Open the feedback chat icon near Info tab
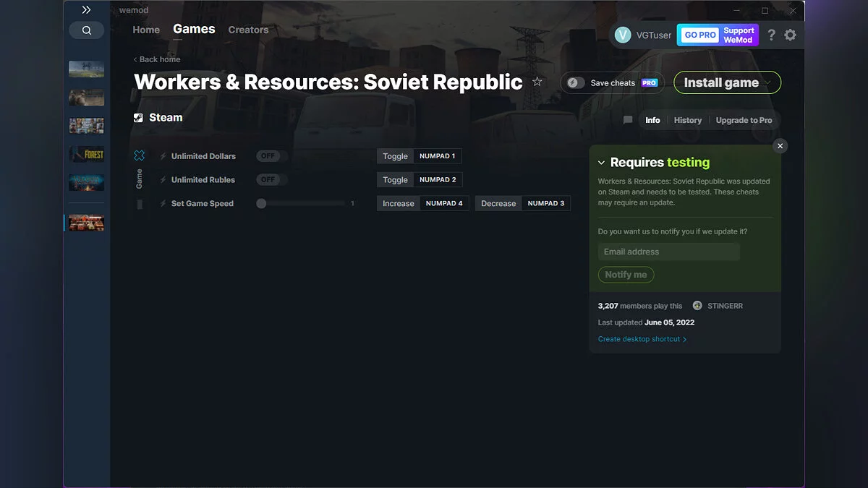Viewport: 868px width, 488px height. point(626,120)
